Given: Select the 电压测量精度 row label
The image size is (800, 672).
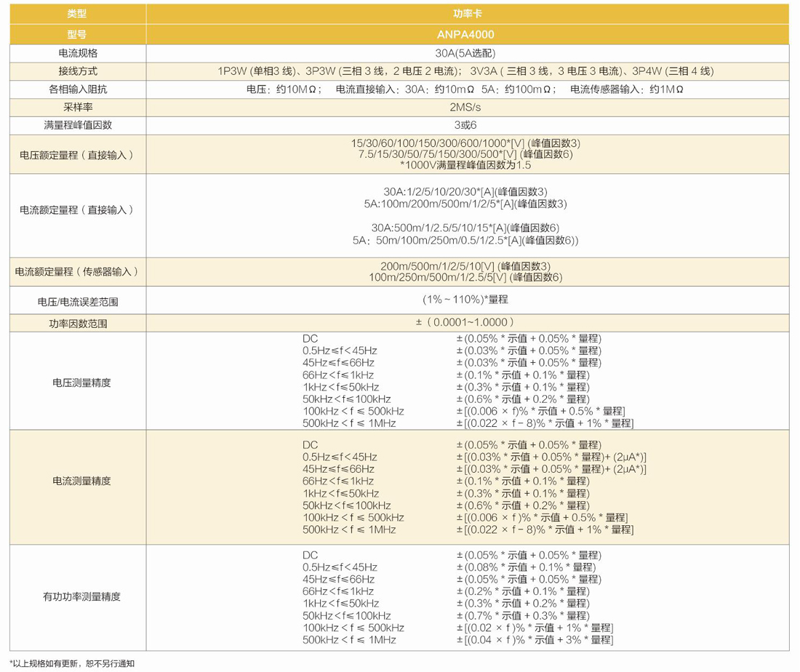Looking at the screenshot, I should pyautogui.click(x=77, y=382).
